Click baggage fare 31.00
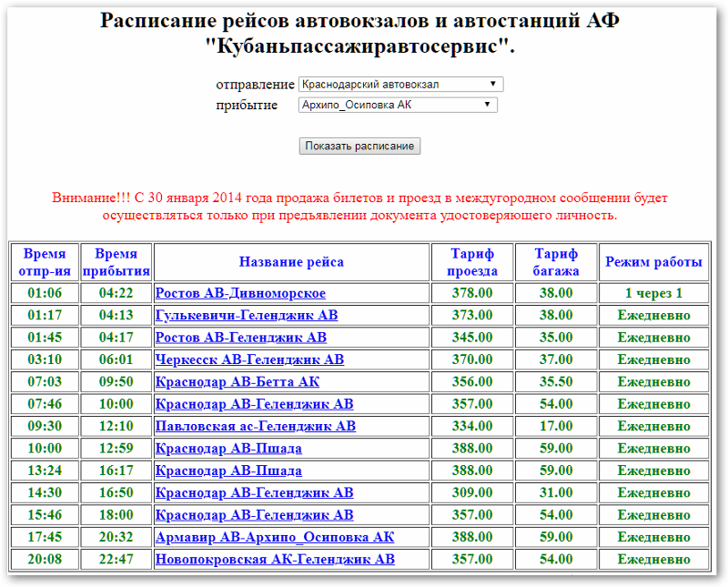The width and height of the screenshot is (728, 587). tap(556, 492)
